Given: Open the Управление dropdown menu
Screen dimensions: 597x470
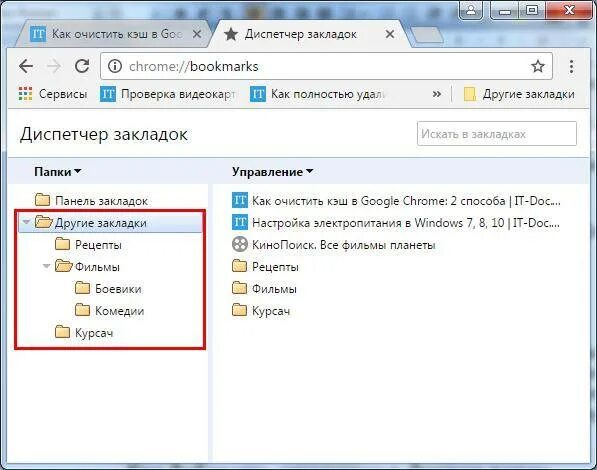Looking at the screenshot, I should pos(272,172).
